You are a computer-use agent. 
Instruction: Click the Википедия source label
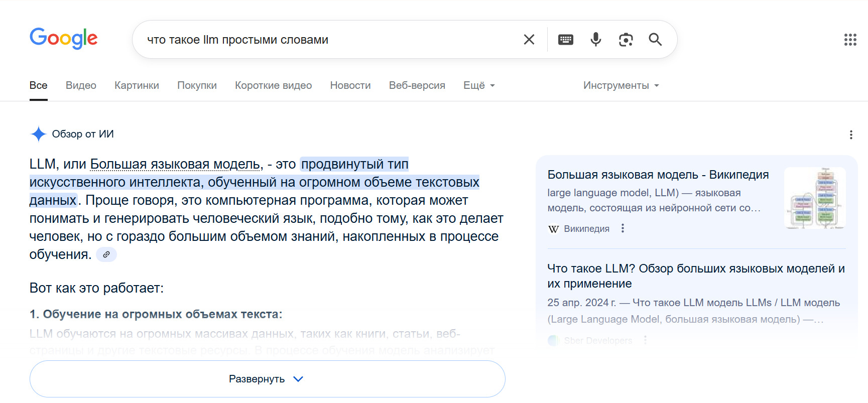[586, 229]
